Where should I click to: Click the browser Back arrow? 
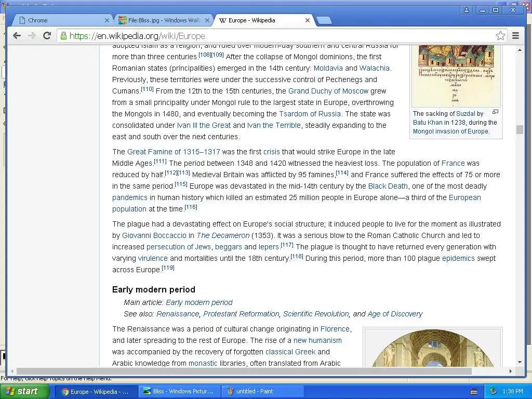(17, 36)
